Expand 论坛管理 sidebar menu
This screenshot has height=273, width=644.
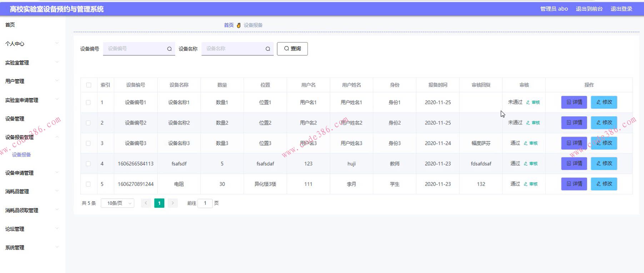(x=32, y=229)
